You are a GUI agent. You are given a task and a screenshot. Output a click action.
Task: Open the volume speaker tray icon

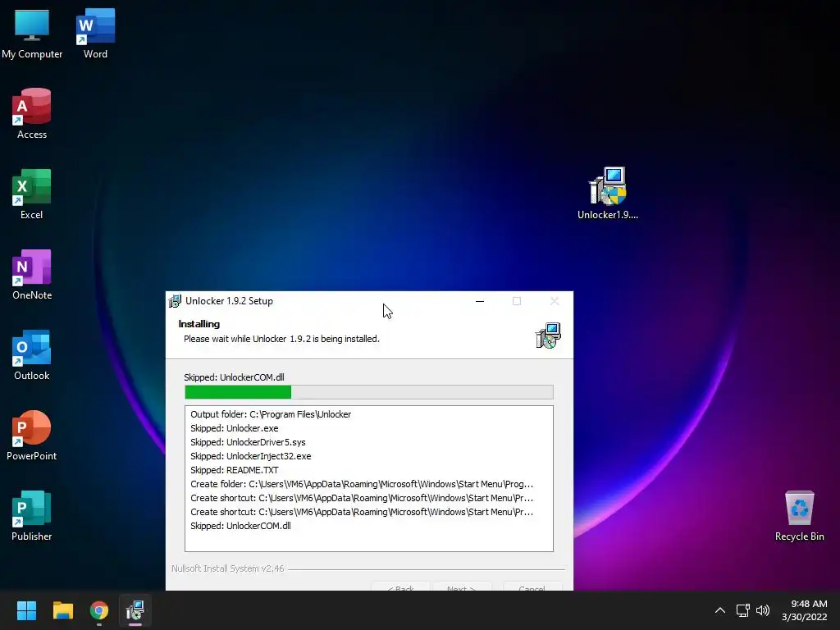click(763, 610)
